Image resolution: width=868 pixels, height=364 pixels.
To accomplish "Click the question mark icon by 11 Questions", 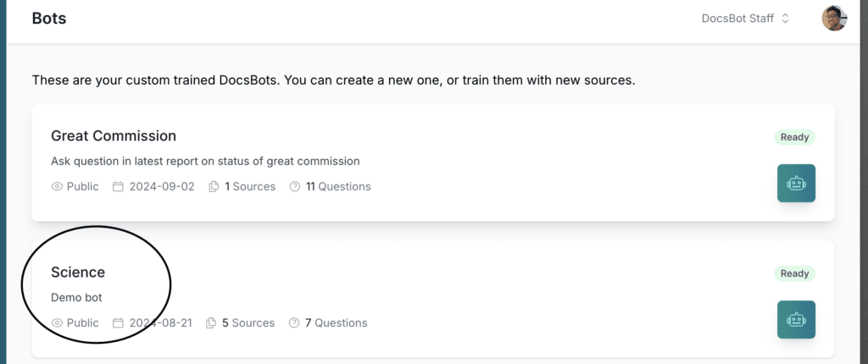I will [295, 186].
